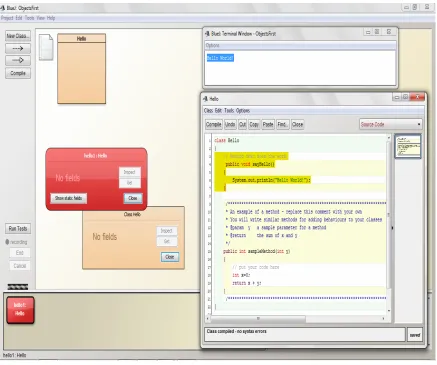Viewport: 437px width, 365px height.
Task: Click Undo in the editor toolbar
Action: point(230,124)
